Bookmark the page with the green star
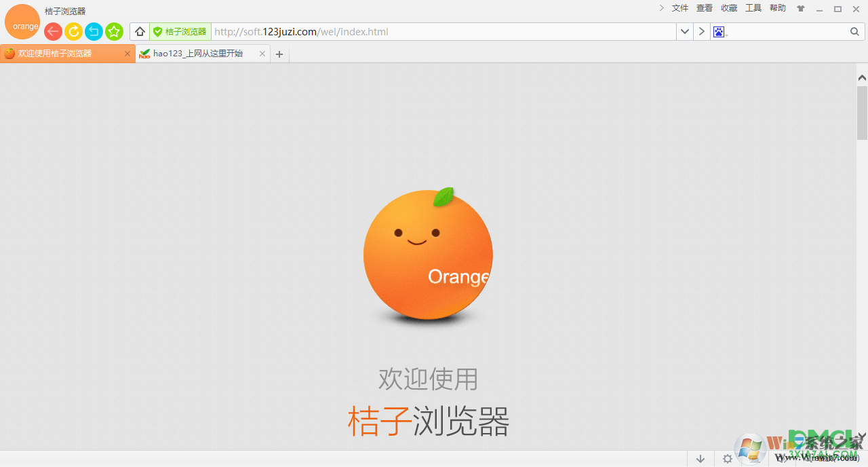The height and width of the screenshot is (467, 868). pos(114,31)
